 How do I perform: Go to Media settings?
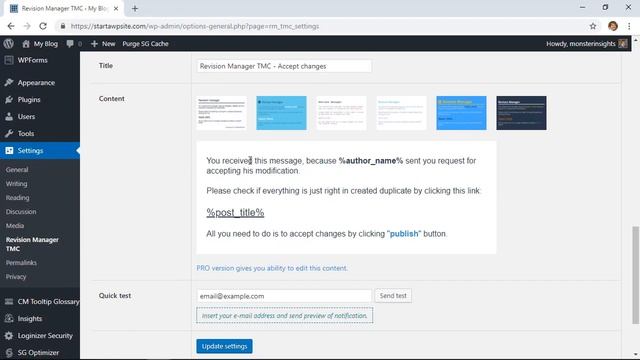[x=15, y=225]
